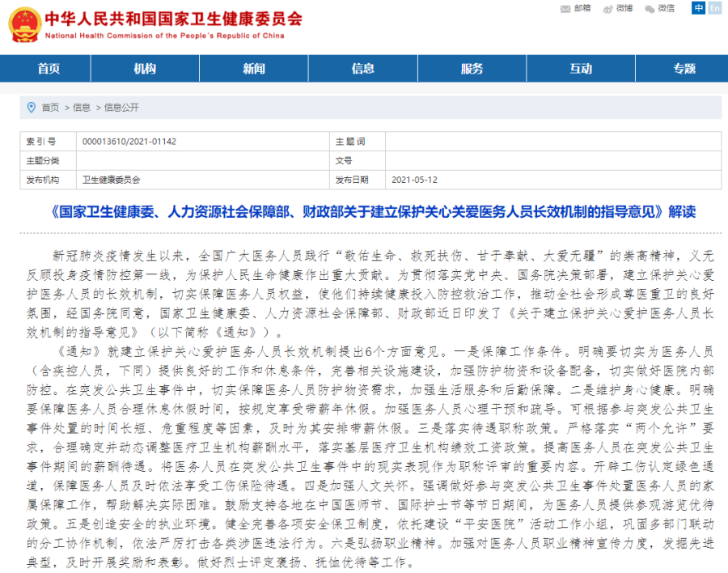This screenshot has height=573, width=728.
Task: Open the 专题 navigation menu
Action: pyautogui.click(x=684, y=70)
